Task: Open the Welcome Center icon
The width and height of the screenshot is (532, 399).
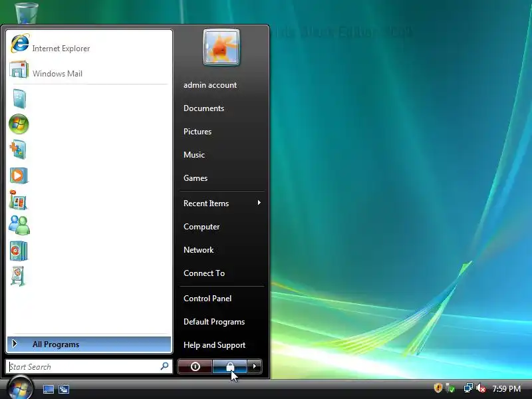Action: pos(19,98)
